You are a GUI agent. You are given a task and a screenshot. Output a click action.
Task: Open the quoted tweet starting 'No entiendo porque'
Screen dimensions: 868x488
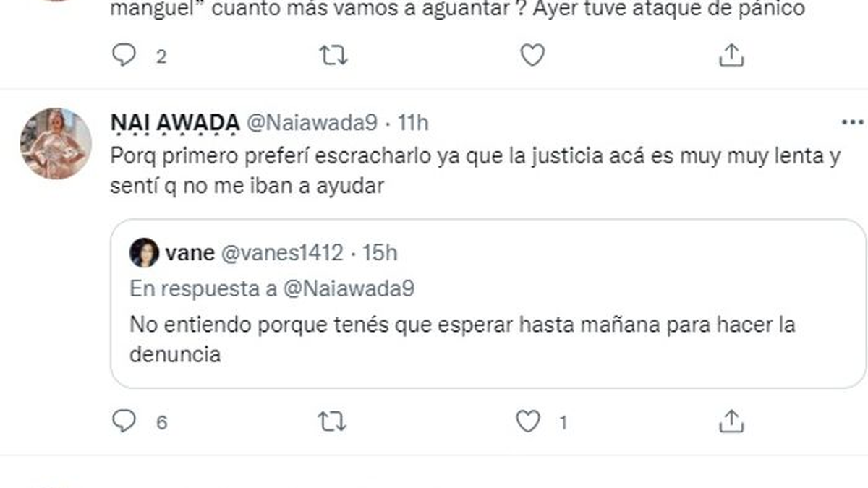[x=488, y=304]
